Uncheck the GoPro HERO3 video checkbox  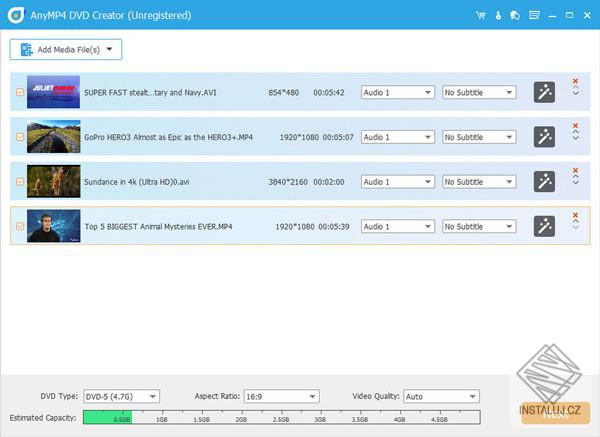tap(20, 137)
